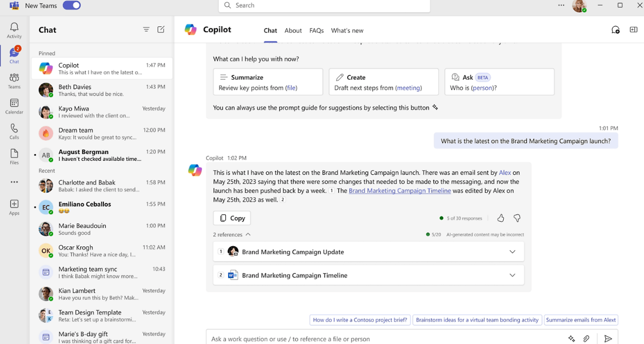Open Marie Beaudouin chat

point(102,228)
